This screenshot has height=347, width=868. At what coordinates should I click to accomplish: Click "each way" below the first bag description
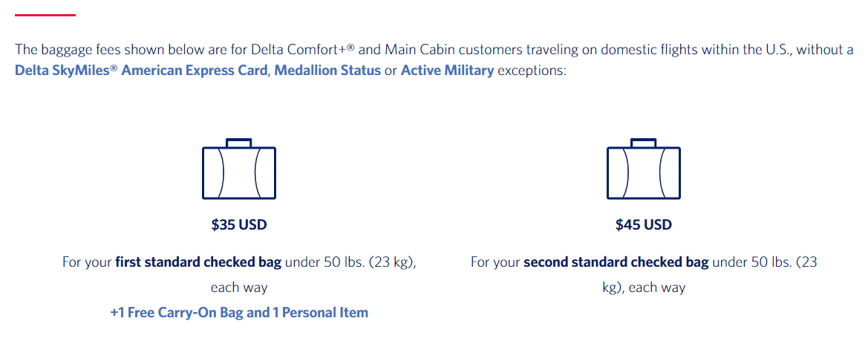pyautogui.click(x=239, y=287)
